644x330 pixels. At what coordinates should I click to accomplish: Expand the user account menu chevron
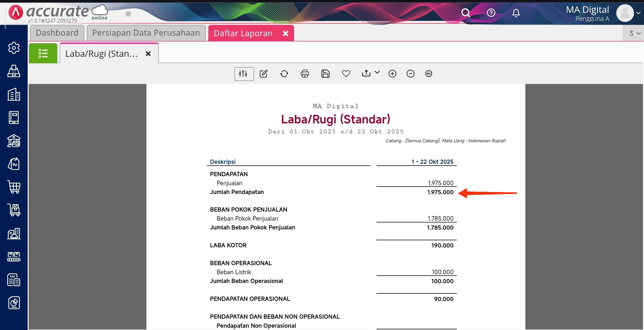638,13
